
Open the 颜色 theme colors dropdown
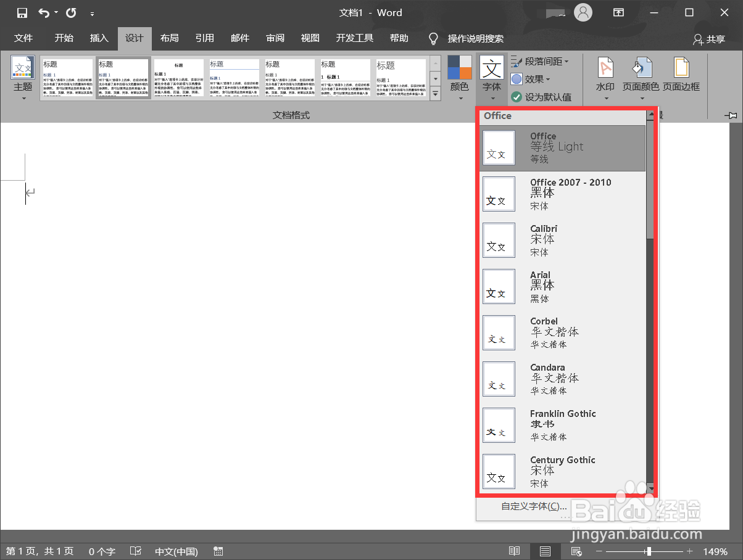click(459, 79)
